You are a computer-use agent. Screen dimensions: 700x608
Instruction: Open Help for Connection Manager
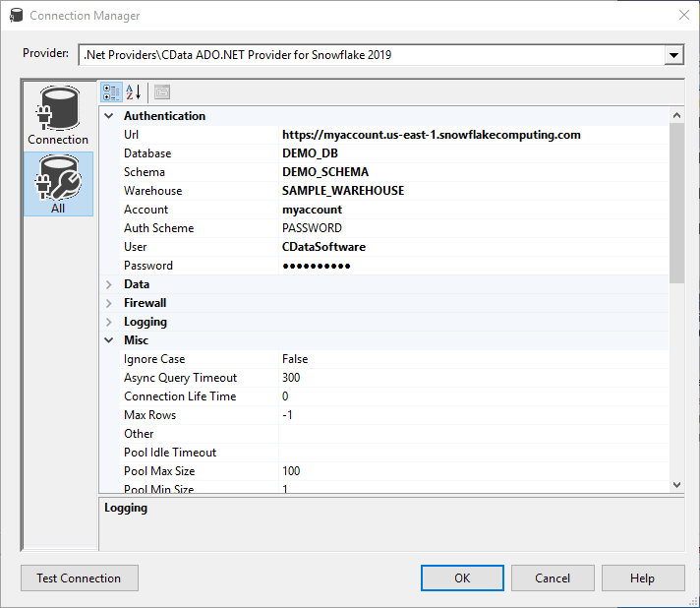643,578
